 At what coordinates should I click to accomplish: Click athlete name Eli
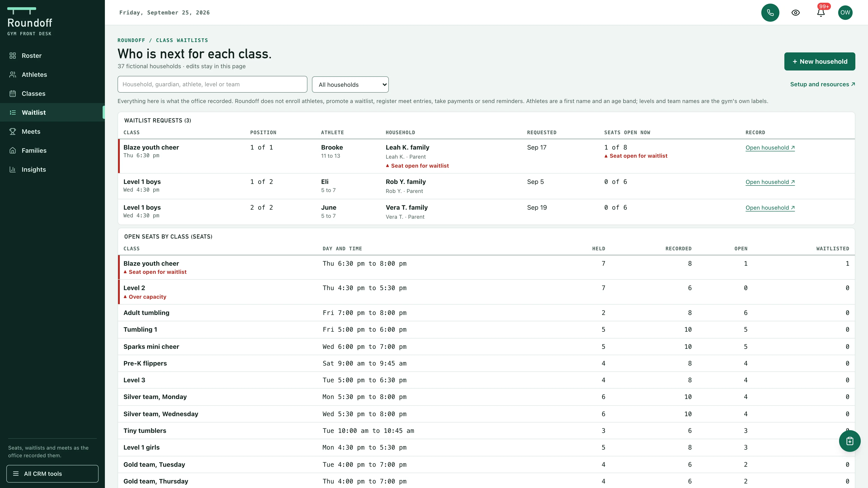(x=325, y=181)
